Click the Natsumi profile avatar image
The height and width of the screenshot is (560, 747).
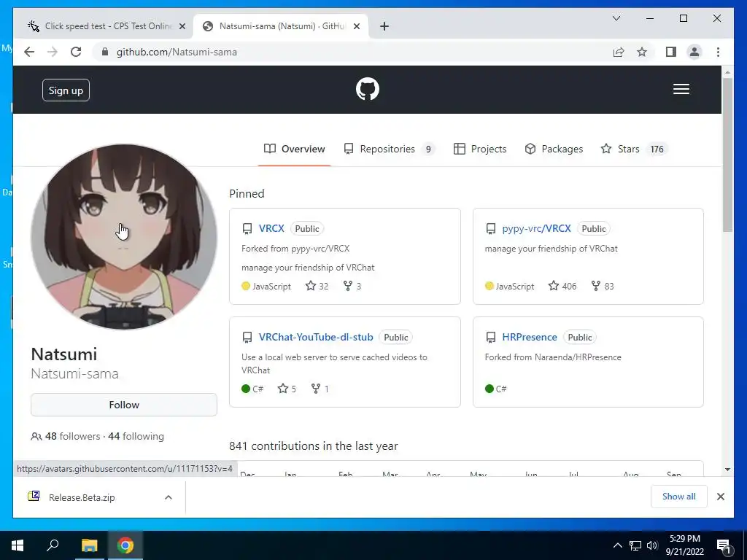(x=124, y=237)
